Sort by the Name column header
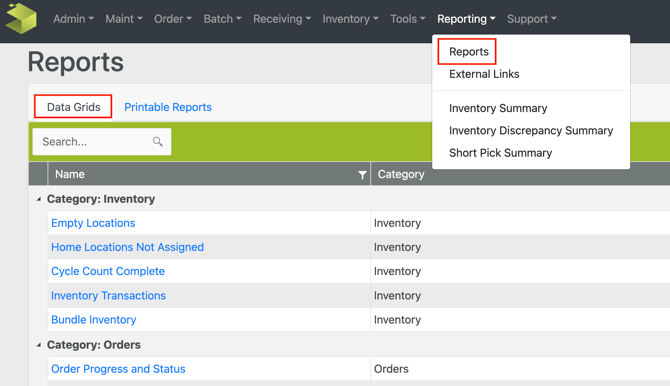Image resolution: width=670 pixels, height=386 pixels. coord(70,174)
